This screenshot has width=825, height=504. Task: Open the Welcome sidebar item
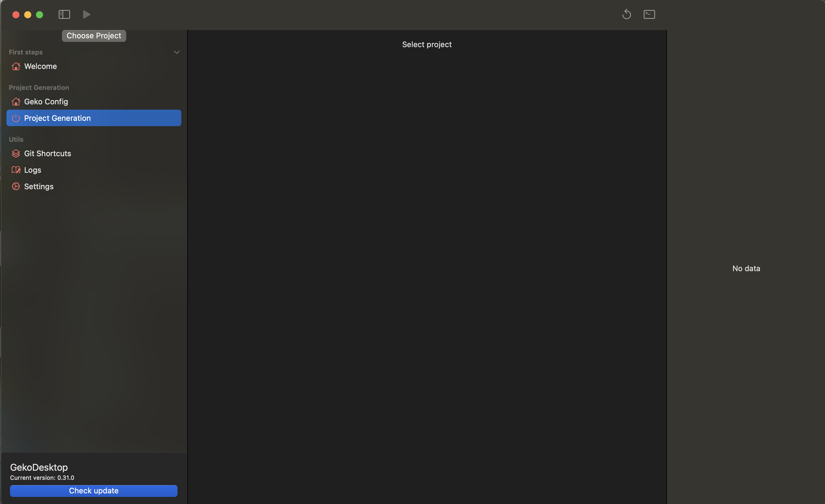(x=40, y=66)
